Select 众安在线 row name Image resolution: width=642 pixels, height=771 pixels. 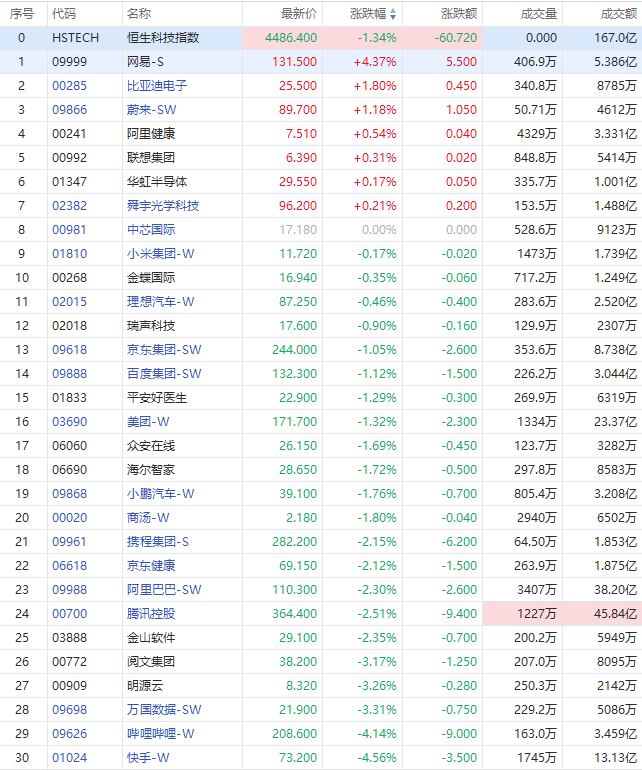[151, 445]
